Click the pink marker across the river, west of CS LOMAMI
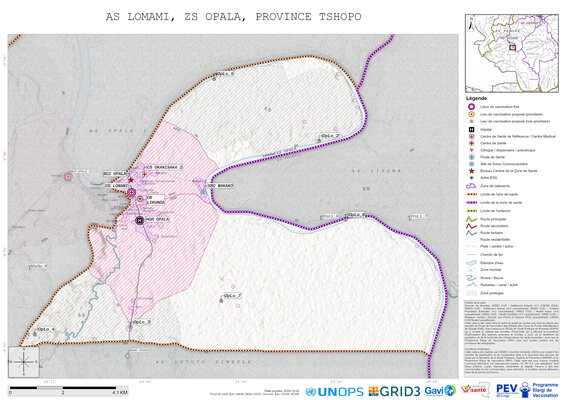This screenshot has width=566, height=400. [x=68, y=177]
